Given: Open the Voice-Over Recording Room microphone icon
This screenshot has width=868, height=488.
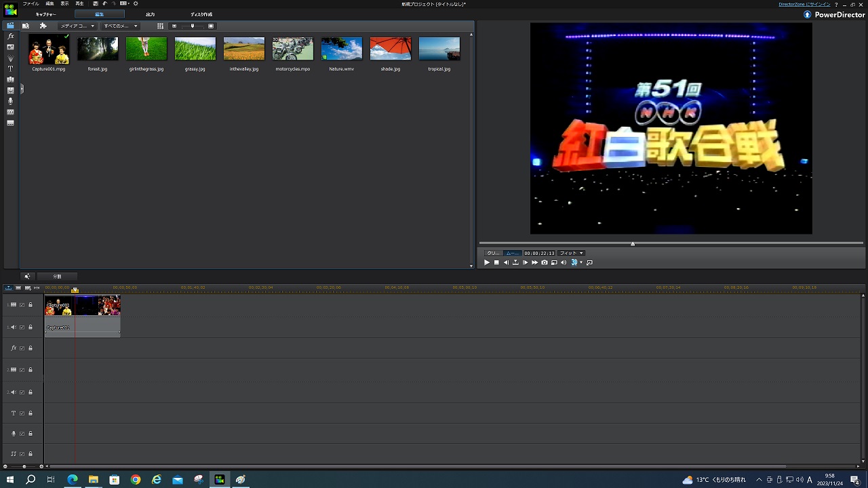Looking at the screenshot, I should (10, 101).
